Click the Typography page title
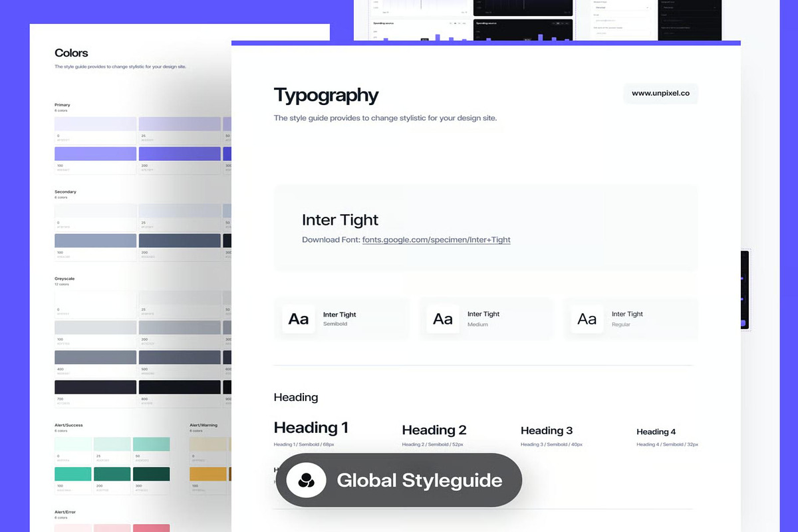Viewport: 798px width, 532px height. click(326, 96)
